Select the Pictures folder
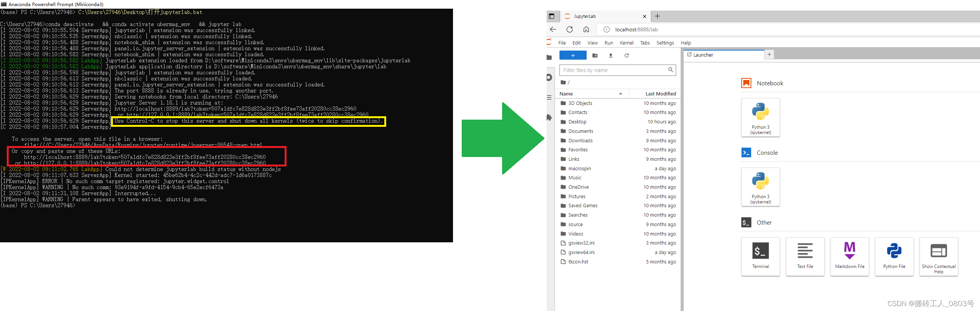 point(618,196)
